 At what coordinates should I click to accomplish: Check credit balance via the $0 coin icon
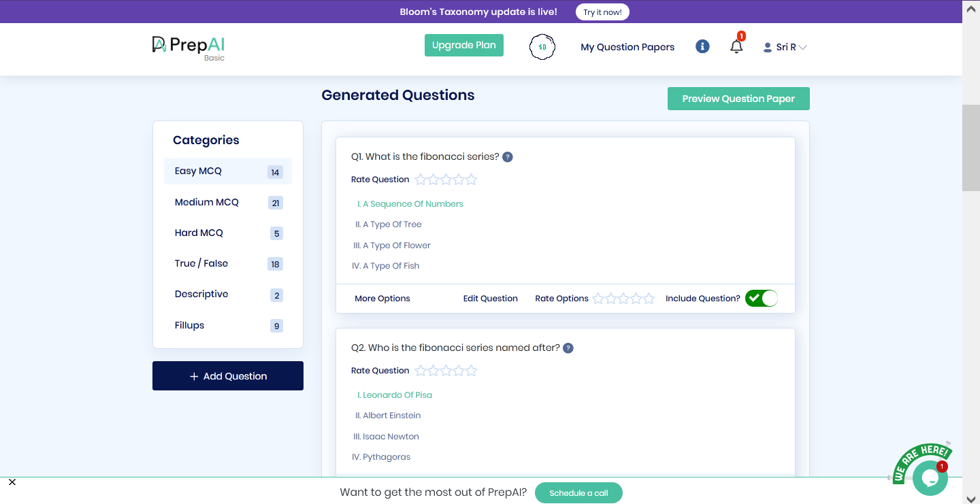tap(542, 46)
